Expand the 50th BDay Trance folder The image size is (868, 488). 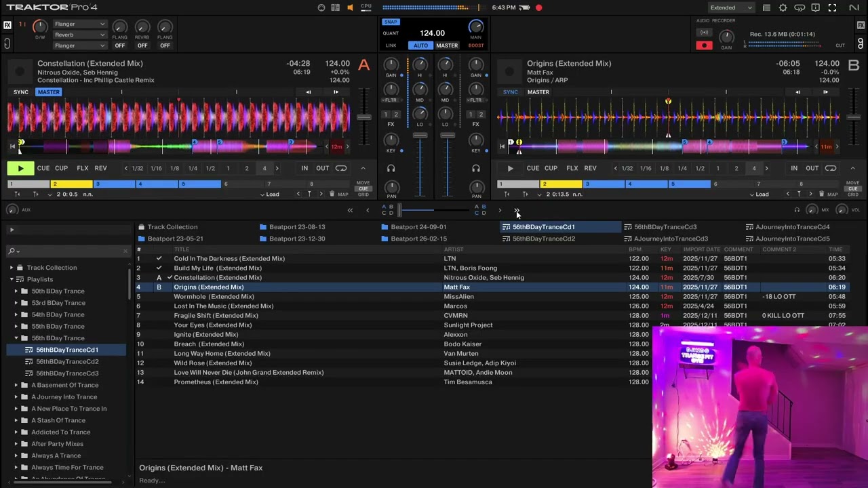pos(16,291)
